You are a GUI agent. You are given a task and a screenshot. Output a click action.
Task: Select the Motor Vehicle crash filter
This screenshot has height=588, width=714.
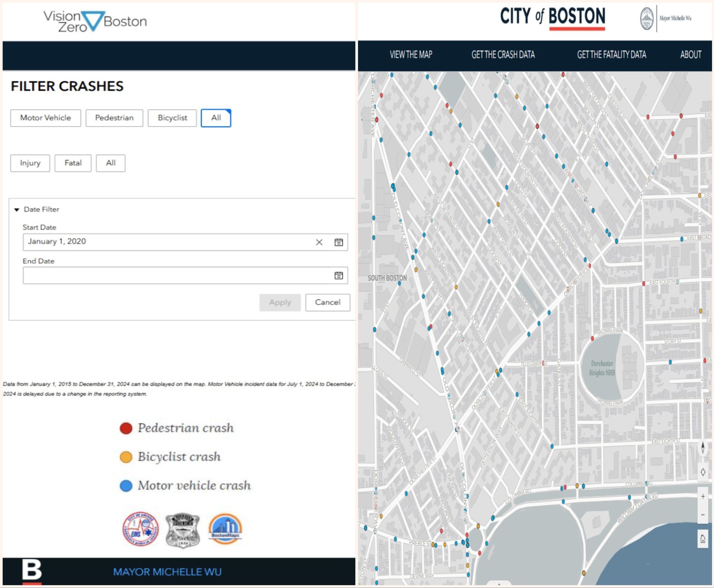(46, 118)
